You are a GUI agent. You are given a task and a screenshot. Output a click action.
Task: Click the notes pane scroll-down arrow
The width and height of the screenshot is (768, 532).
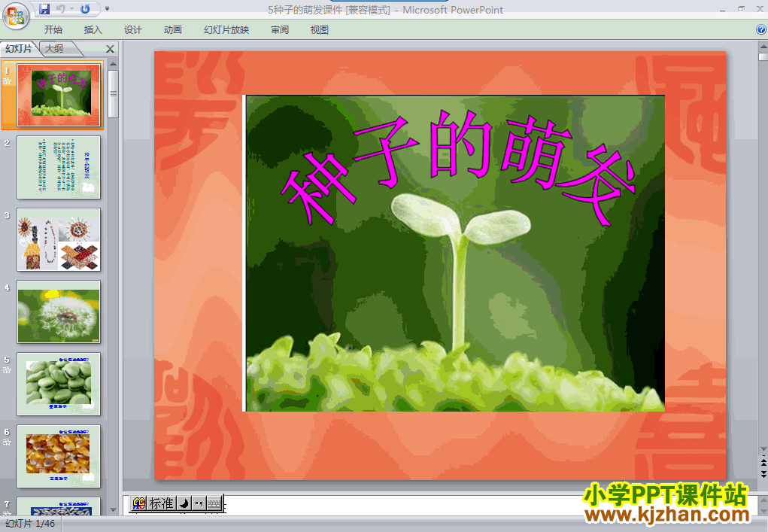point(763,512)
